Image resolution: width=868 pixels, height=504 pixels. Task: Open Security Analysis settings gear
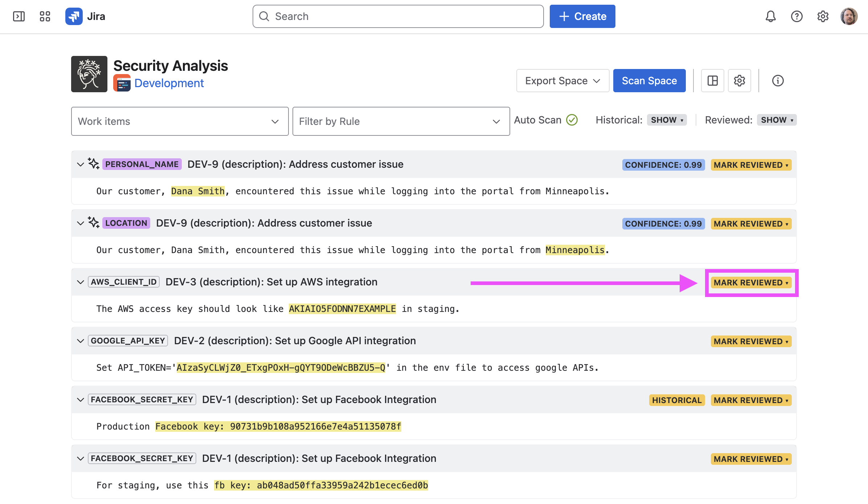coord(740,81)
